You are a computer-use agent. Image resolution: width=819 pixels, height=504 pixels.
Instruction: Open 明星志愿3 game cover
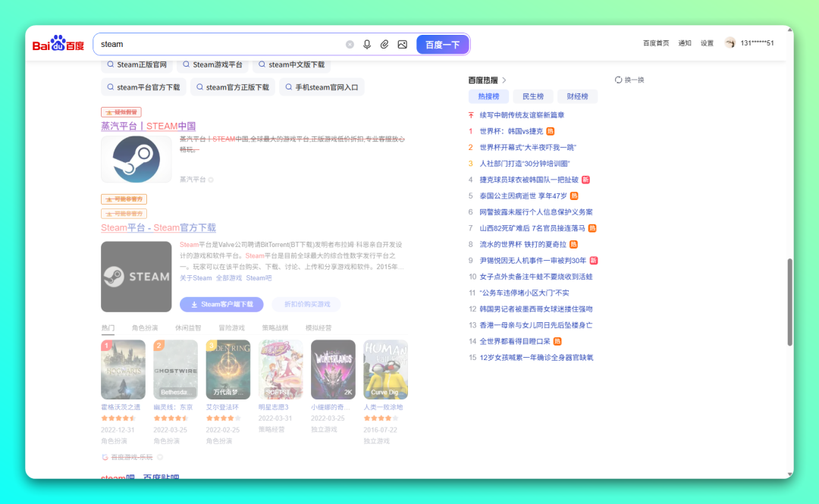(281, 370)
